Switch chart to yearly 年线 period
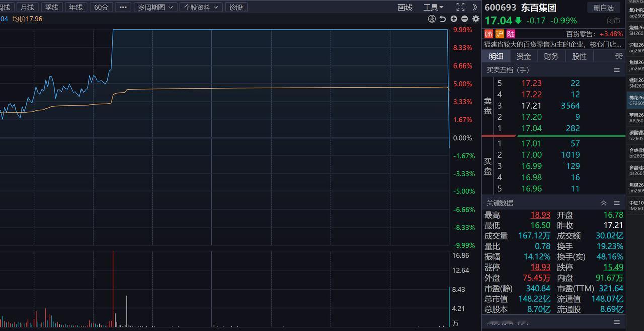The image size is (644, 331). pos(75,7)
